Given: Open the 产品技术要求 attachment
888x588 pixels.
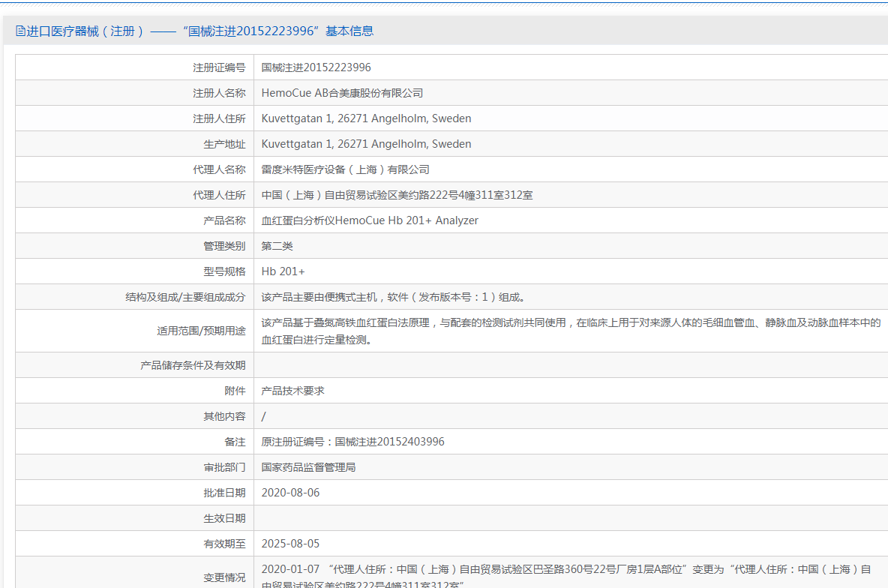Looking at the screenshot, I should [x=292, y=391].
